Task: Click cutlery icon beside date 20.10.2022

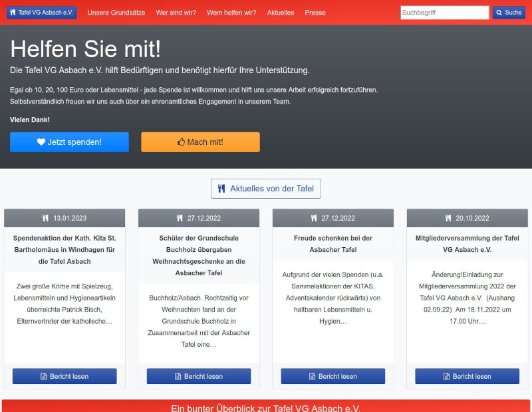Action: pyautogui.click(x=448, y=218)
